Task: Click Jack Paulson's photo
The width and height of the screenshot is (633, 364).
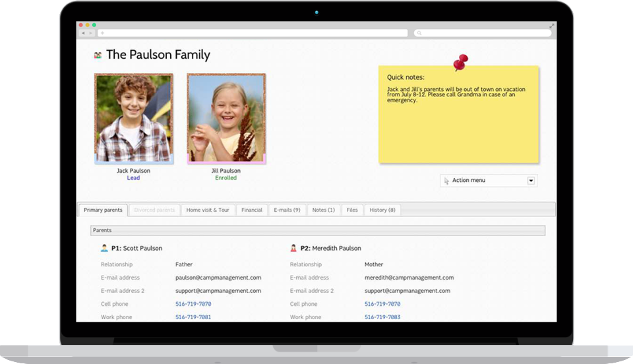Action: tap(134, 119)
